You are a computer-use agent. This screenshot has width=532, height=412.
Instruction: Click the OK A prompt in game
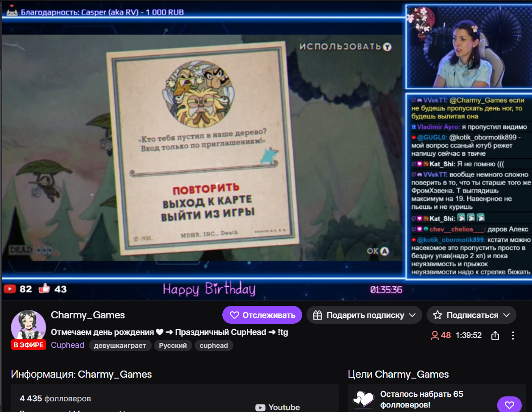point(378,251)
